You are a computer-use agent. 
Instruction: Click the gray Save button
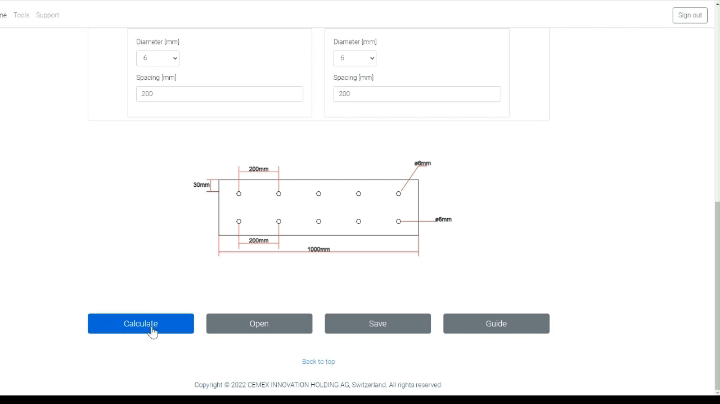(x=377, y=323)
